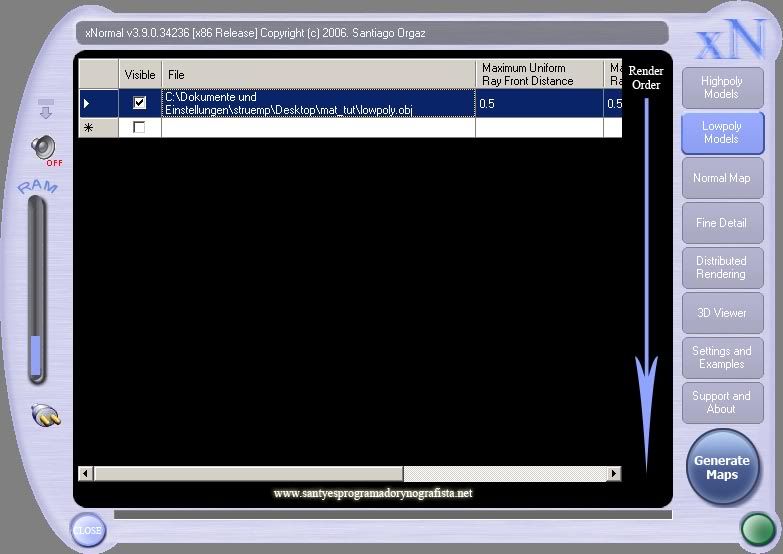Screen dimensions: 783x554
Task: Switch to the Normal Map tab
Action: pos(722,178)
